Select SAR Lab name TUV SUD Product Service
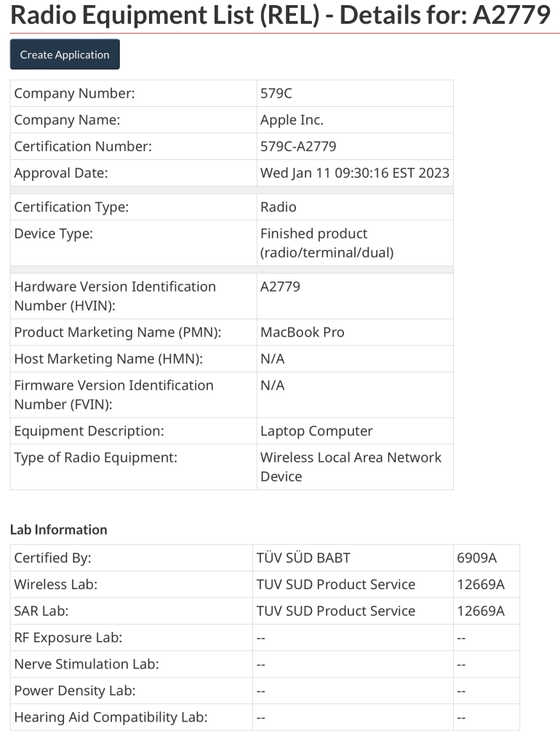560x744 pixels. (x=335, y=611)
